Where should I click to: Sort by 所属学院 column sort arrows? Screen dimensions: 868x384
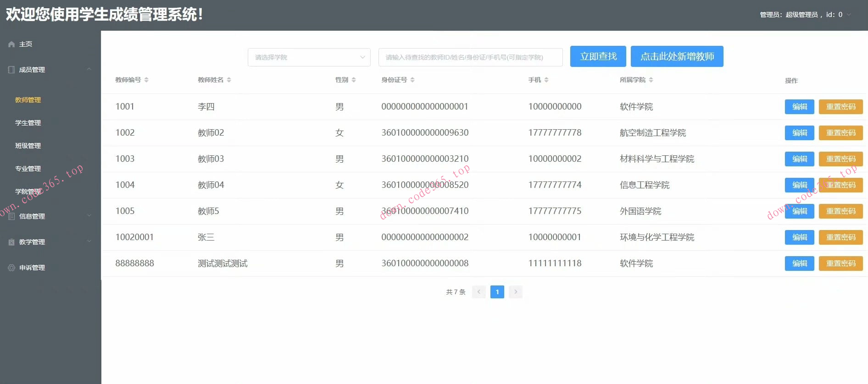(651, 80)
